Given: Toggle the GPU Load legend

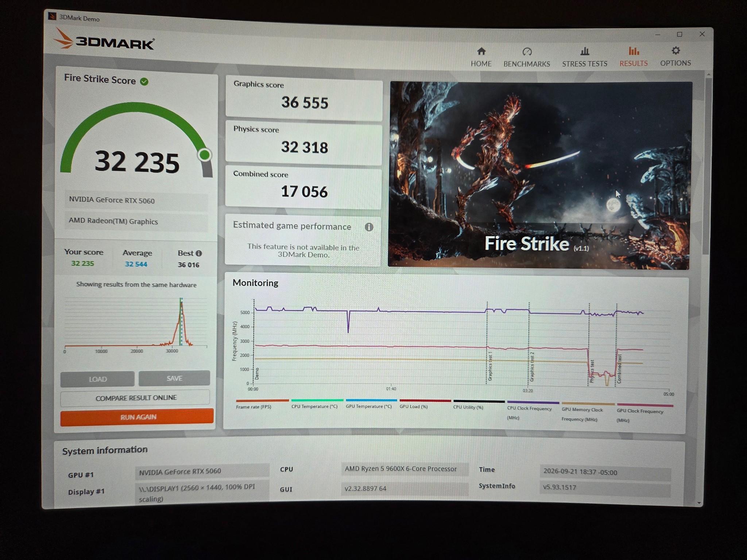Looking at the screenshot, I should coord(425,404).
